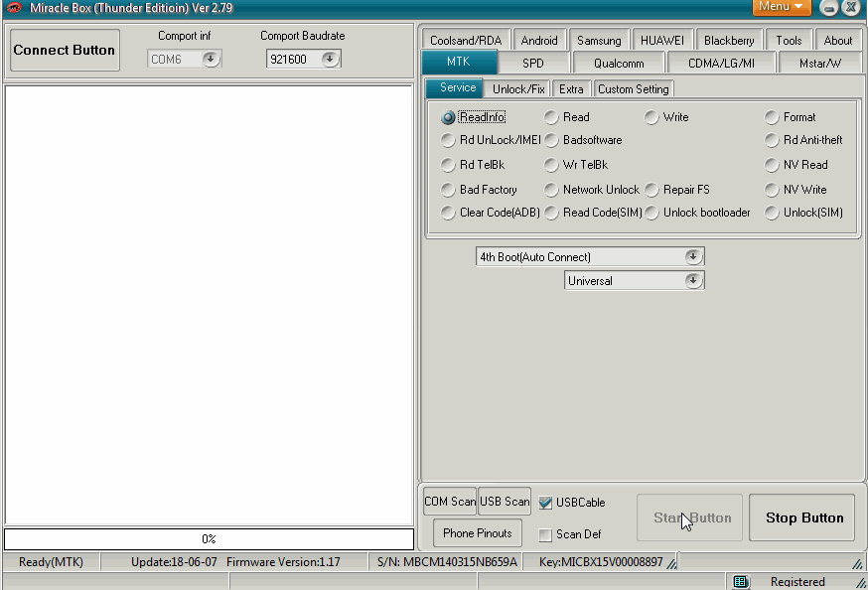Uncheck the USBCable checkbox
868x590 pixels.
click(545, 503)
